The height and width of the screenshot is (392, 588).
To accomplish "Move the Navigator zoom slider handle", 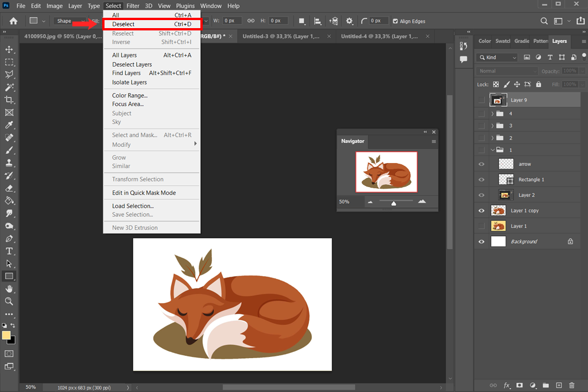I will (394, 203).
